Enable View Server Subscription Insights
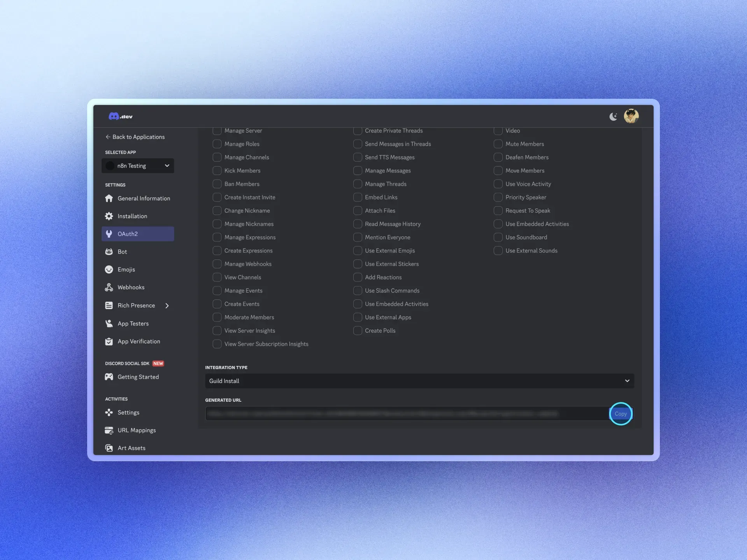This screenshot has height=560, width=747. [217, 344]
